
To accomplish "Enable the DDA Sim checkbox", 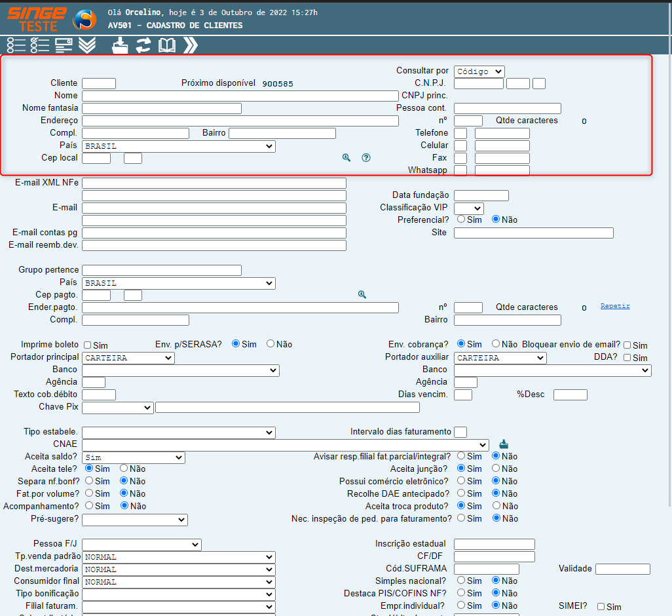I will [x=627, y=358].
